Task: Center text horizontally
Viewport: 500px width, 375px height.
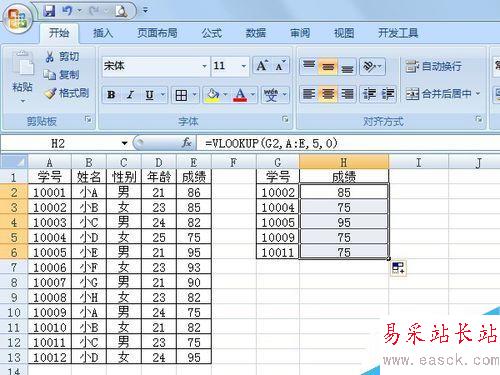Action: 328,94
